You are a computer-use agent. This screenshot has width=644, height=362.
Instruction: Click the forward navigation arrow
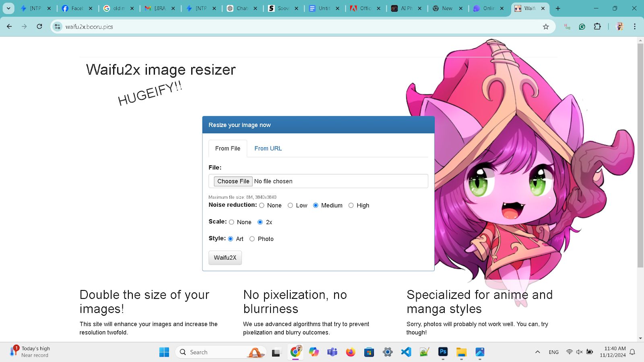point(24,27)
